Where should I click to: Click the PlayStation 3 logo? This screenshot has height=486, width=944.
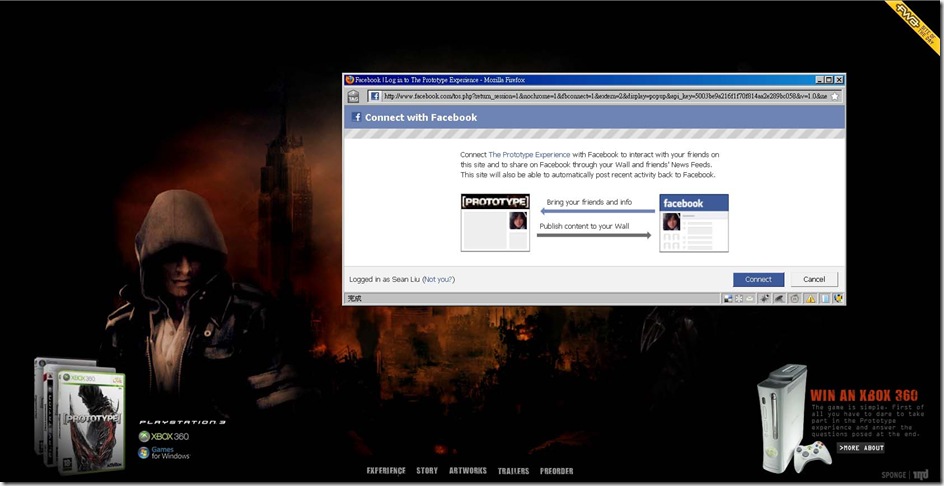(182, 422)
